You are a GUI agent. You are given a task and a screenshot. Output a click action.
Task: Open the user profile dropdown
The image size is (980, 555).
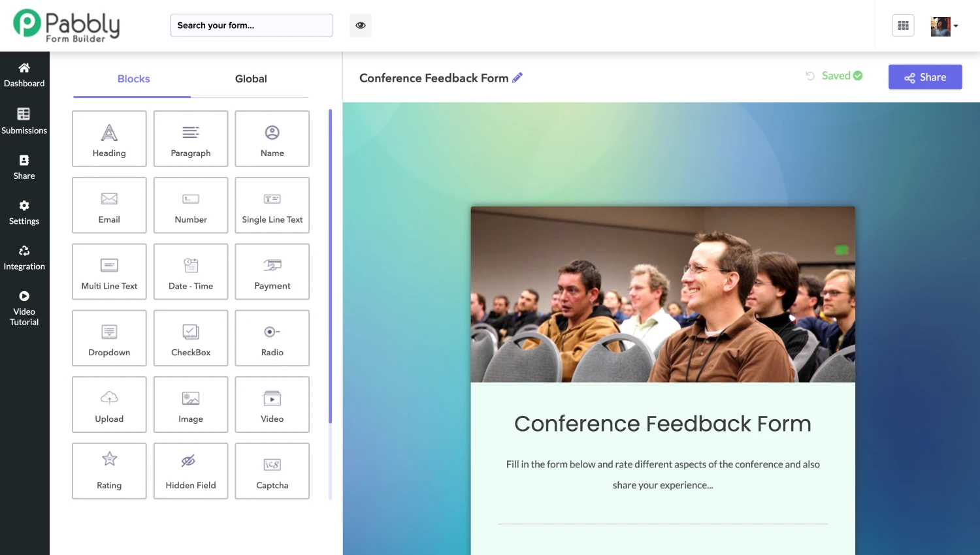point(944,26)
